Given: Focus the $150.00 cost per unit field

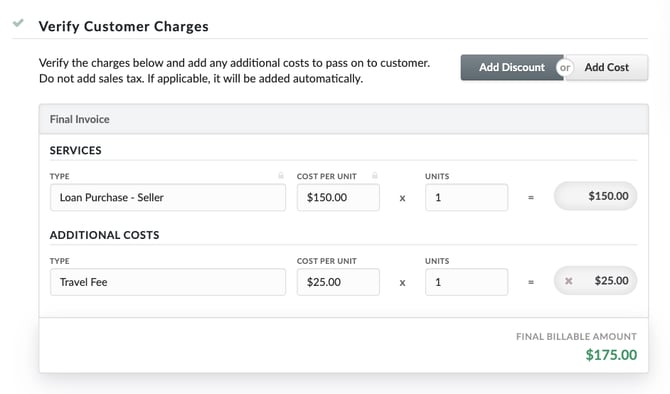Looking at the screenshot, I should coord(338,197).
